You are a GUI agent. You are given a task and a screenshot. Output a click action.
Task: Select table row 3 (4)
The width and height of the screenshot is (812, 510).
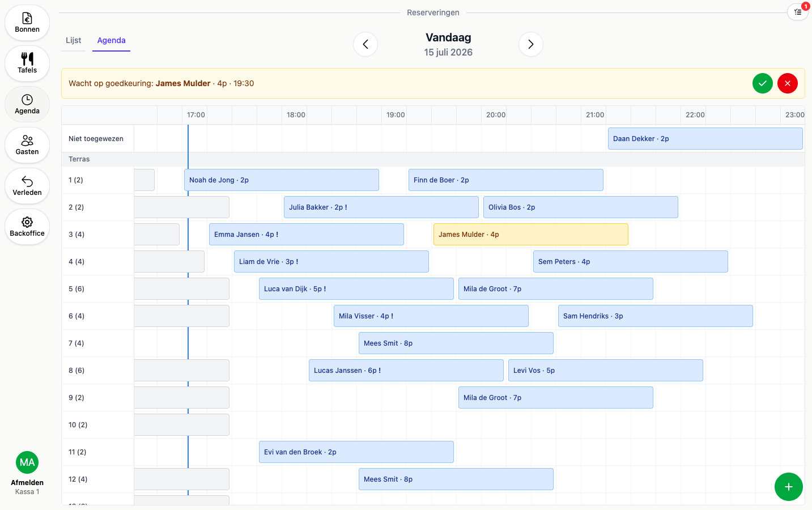tap(76, 235)
